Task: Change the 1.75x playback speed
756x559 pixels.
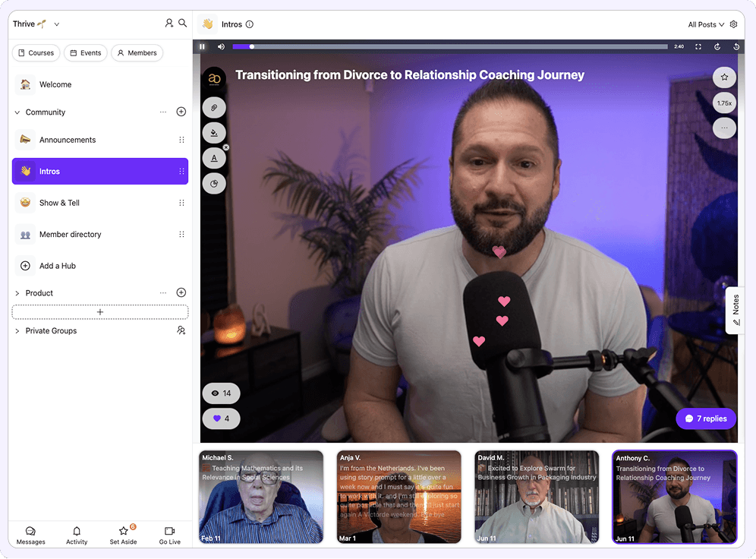Action: (724, 103)
